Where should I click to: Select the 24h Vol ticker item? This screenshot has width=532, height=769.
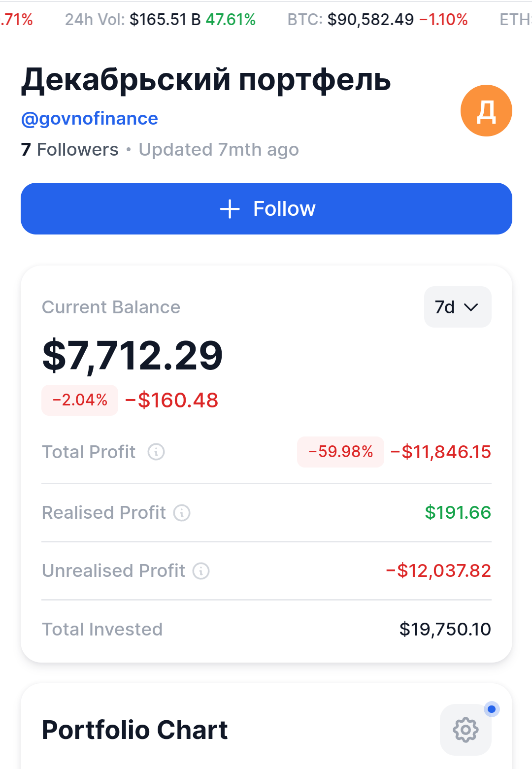pyautogui.click(x=160, y=20)
